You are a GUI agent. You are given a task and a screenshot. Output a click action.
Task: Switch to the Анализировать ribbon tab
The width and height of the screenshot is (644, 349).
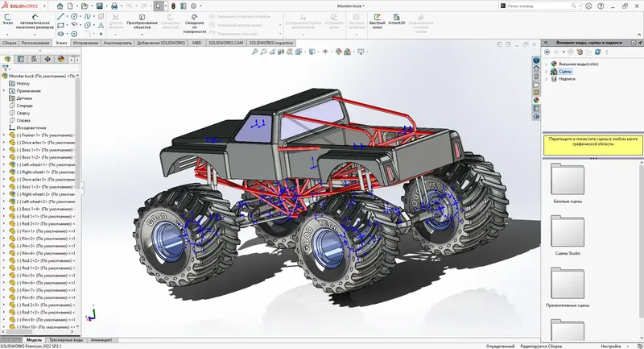(x=118, y=43)
